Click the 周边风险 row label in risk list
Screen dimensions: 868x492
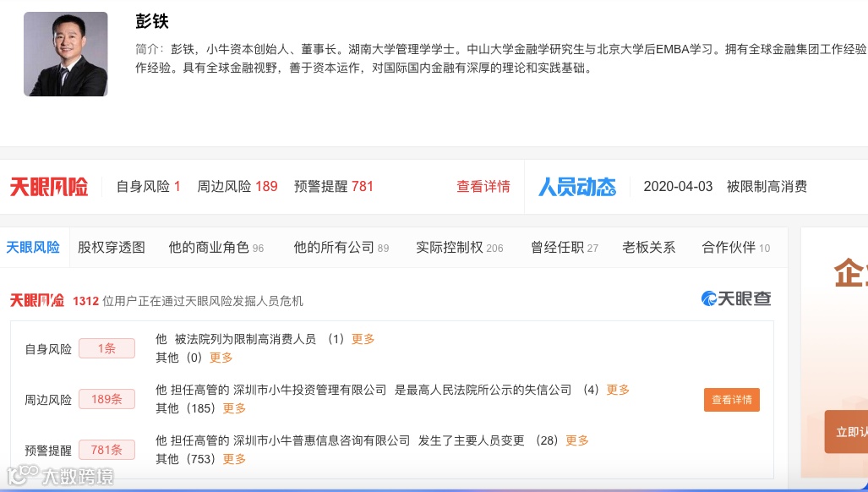(48, 400)
